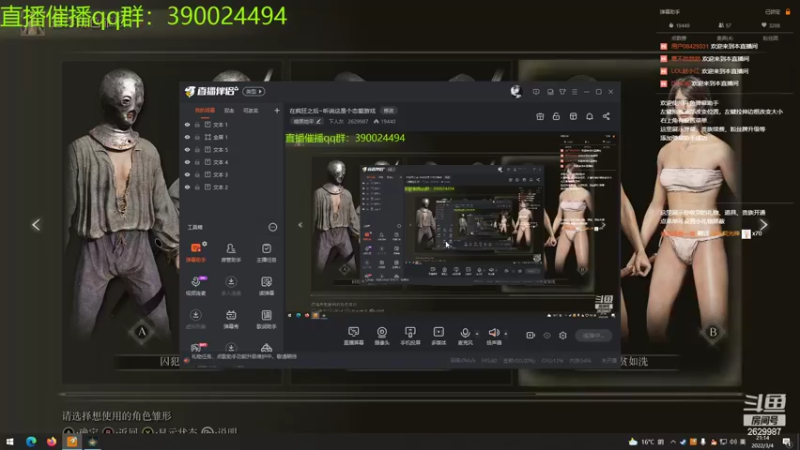Hide the 文本 3 layer
Viewport: 800px width, 450px height.
coord(187,174)
